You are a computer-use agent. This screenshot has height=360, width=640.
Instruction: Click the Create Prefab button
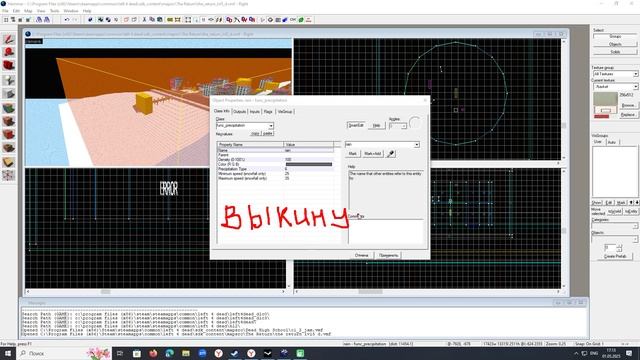tap(615, 256)
